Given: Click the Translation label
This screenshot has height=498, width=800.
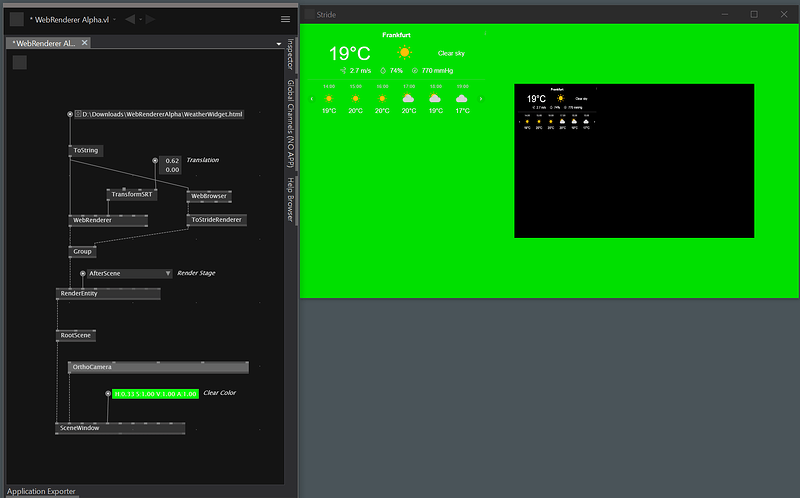Looking at the screenshot, I should (203, 160).
